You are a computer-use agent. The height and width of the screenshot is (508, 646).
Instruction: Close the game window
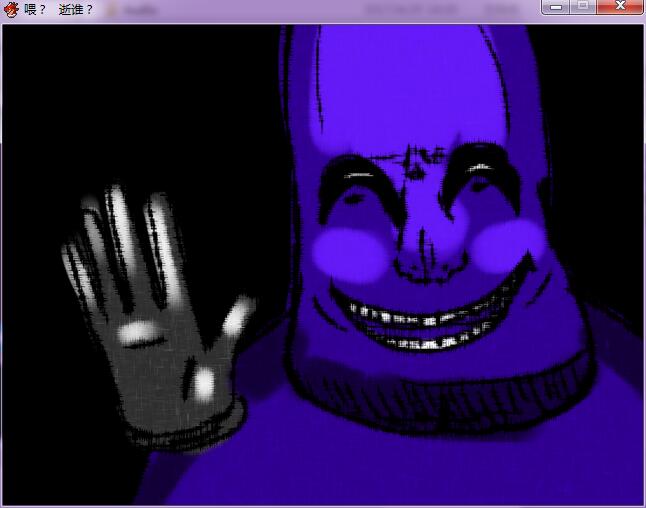click(x=620, y=7)
